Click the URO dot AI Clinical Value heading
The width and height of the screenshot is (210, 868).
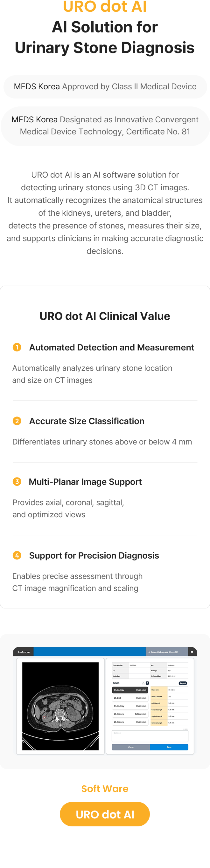pyautogui.click(x=105, y=316)
